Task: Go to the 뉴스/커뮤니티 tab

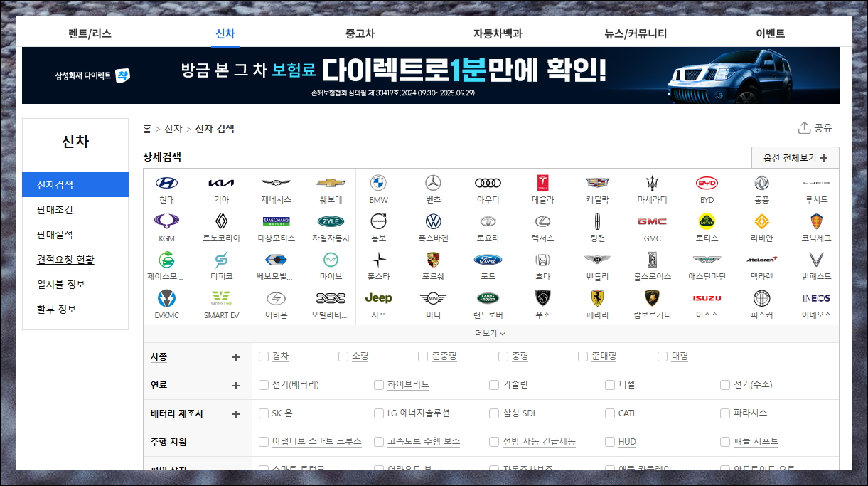Action: [x=636, y=33]
